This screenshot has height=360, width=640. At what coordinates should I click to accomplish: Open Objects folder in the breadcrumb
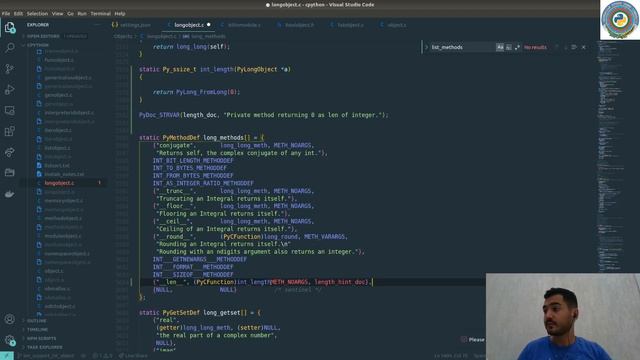tap(123, 36)
